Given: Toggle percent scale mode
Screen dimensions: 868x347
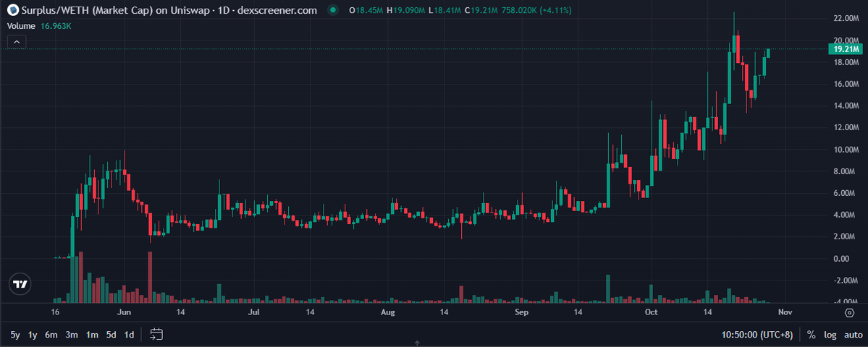Looking at the screenshot, I should [811, 335].
